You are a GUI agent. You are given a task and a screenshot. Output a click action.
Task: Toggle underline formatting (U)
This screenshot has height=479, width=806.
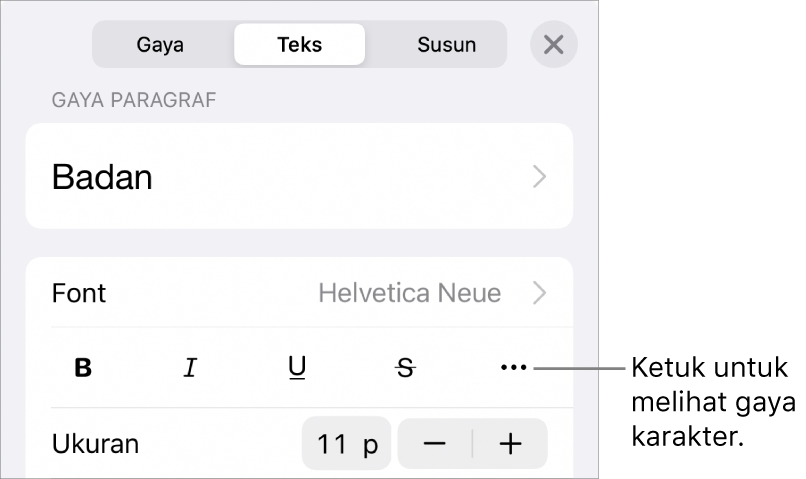pyautogui.click(x=297, y=368)
